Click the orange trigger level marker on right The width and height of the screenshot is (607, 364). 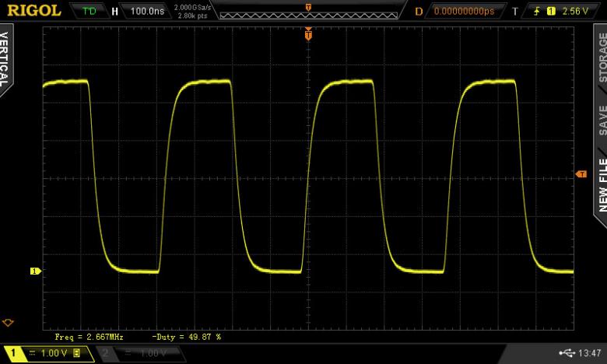click(x=581, y=174)
